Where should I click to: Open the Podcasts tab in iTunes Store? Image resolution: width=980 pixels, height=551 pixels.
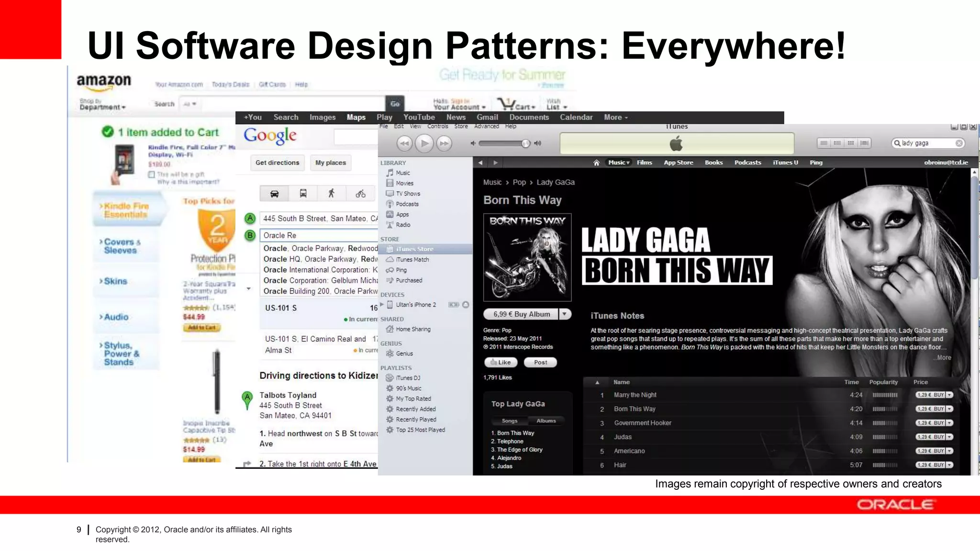(747, 163)
